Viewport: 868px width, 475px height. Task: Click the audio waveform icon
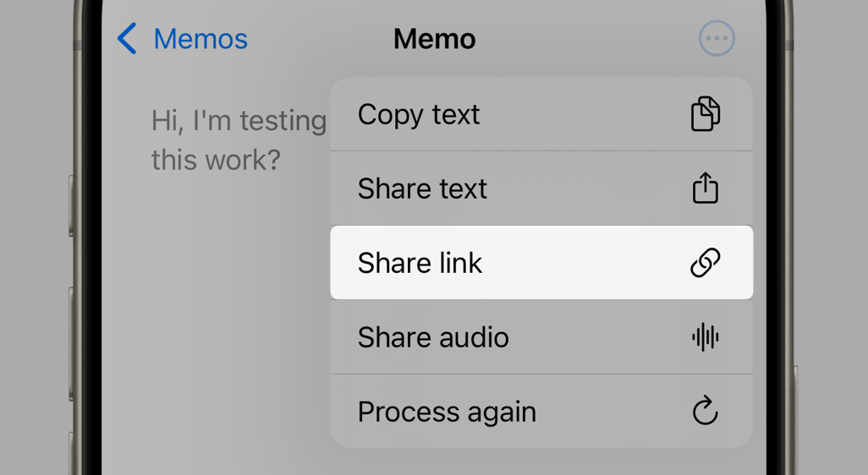click(705, 337)
